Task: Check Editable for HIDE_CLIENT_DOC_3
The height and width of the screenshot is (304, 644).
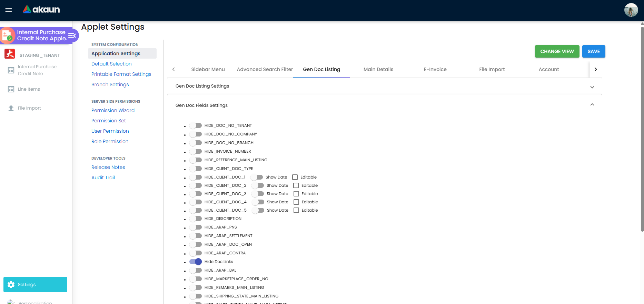Action: tap(296, 194)
